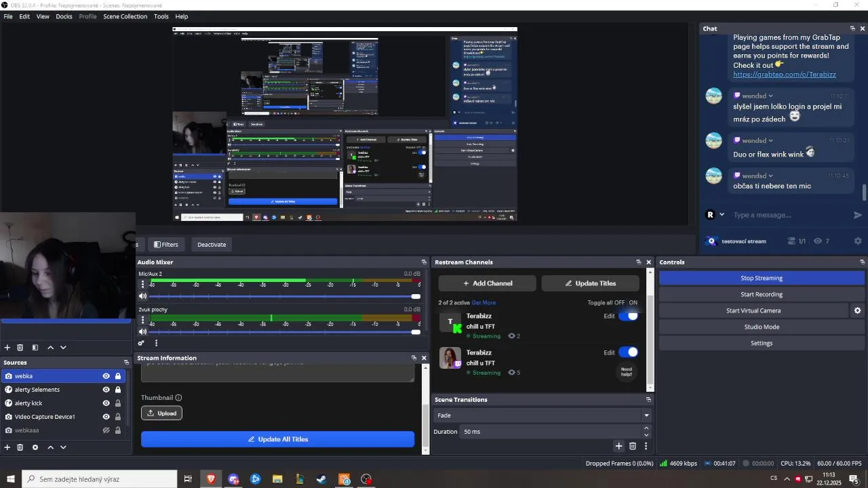Hide Video Capture Device1 source
868x488 pixels.
click(x=106, y=417)
